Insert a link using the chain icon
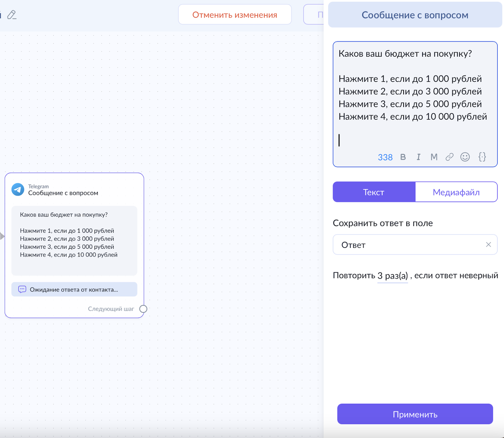 tap(449, 157)
